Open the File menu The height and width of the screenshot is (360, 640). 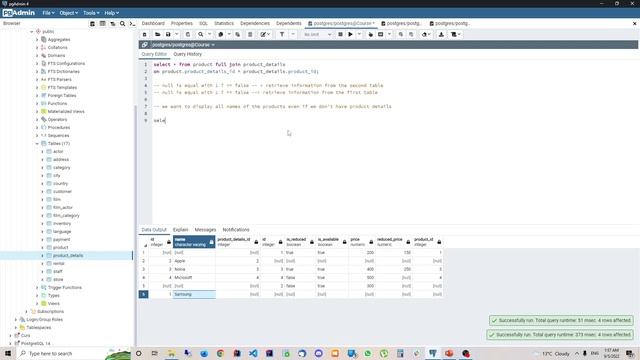point(48,13)
